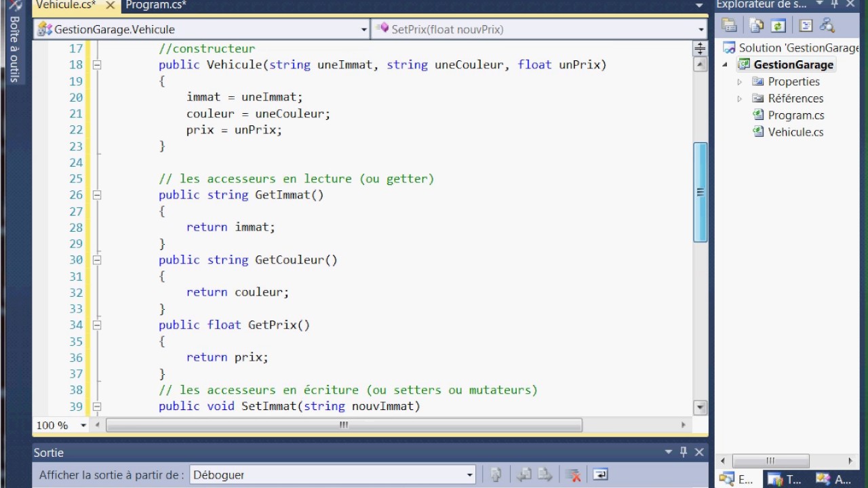Open the zoom level 100 % dropdown
The height and width of the screenshot is (488, 868).
point(83,425)
